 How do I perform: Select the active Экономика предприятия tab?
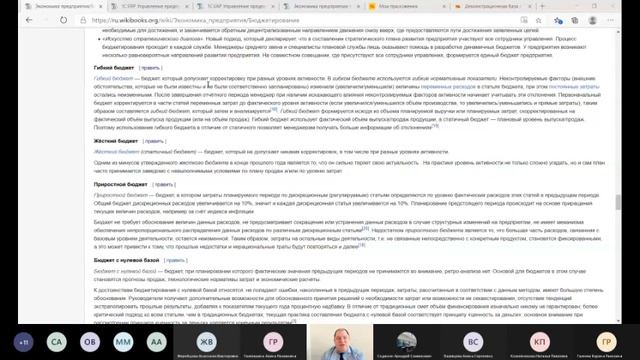click(x=63, y=6)
